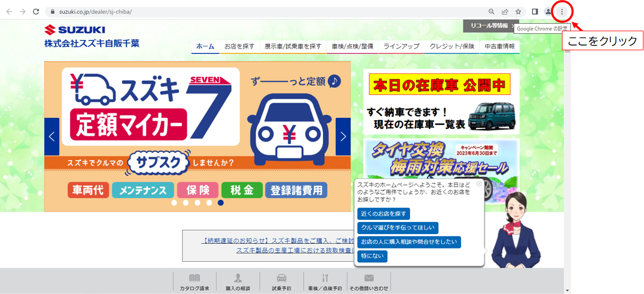
Task: Close the chat bubble with the x icon
Action: click(x=479, y=183)
